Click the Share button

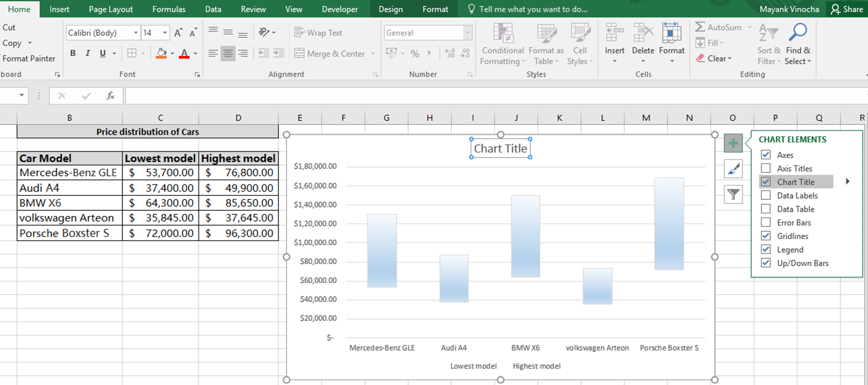tap(847, 9)
